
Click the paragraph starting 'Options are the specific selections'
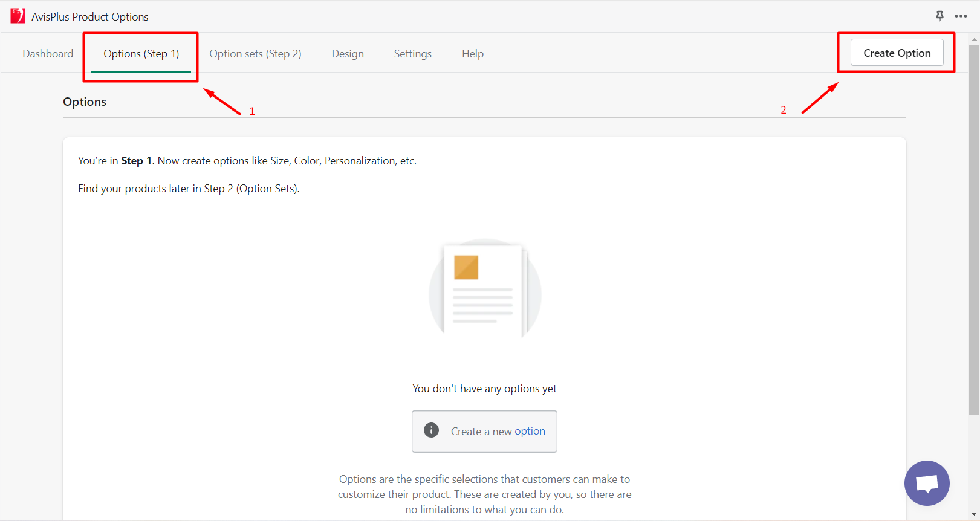(484, 494)
